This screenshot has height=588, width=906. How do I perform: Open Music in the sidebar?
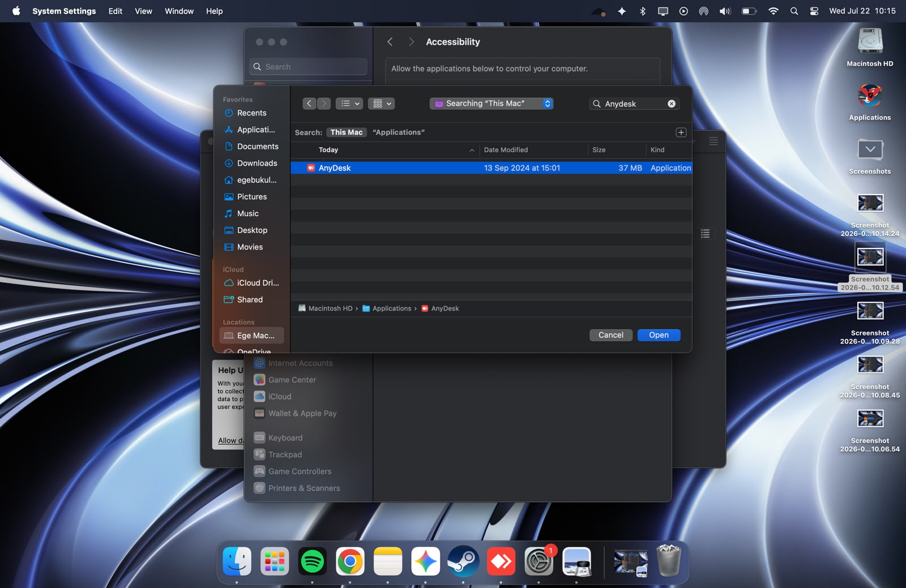[251, 213]
